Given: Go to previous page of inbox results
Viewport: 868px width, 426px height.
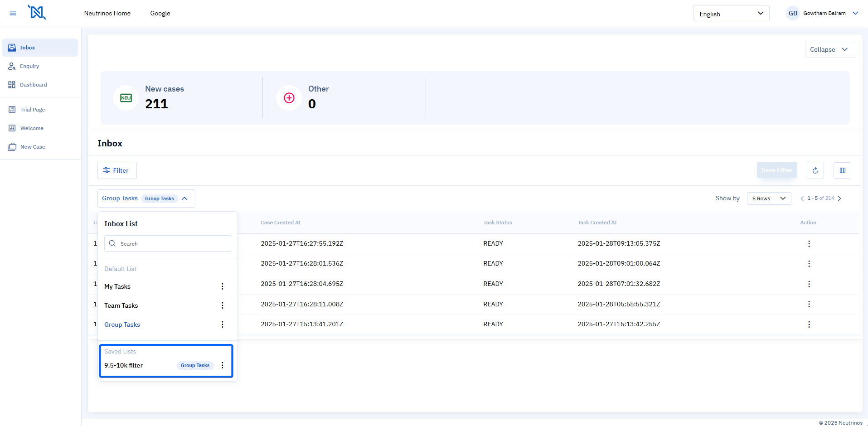Looking at the screenshot, I should [802, 198].
